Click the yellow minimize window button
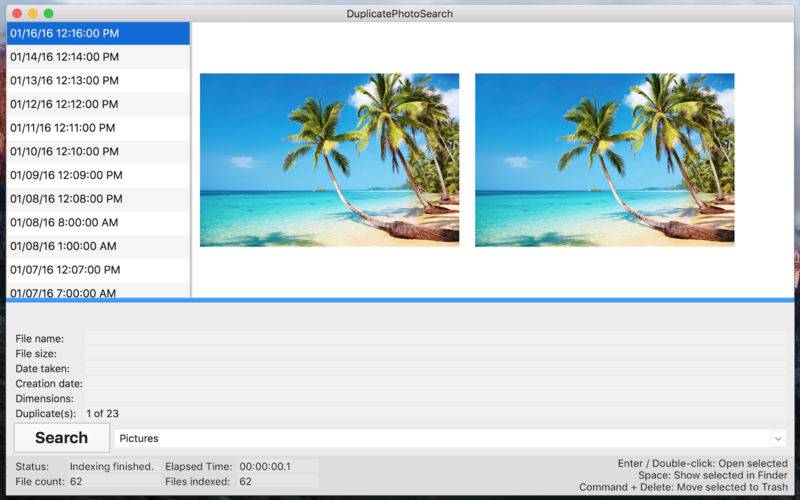This screenshot has width=800, height=500. coord(33,14)
